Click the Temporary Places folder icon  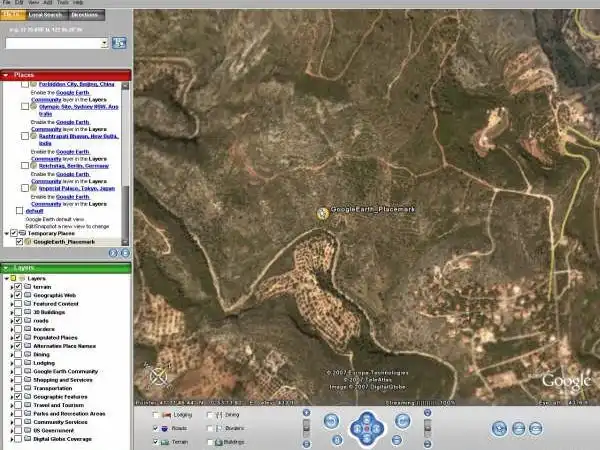click(23, 233)
